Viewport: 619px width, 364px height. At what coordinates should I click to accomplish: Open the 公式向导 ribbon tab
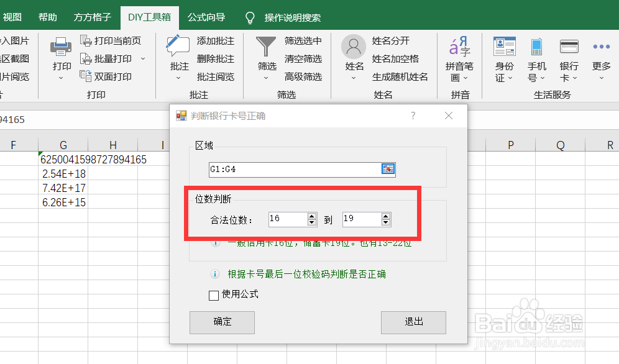(206, 17)
